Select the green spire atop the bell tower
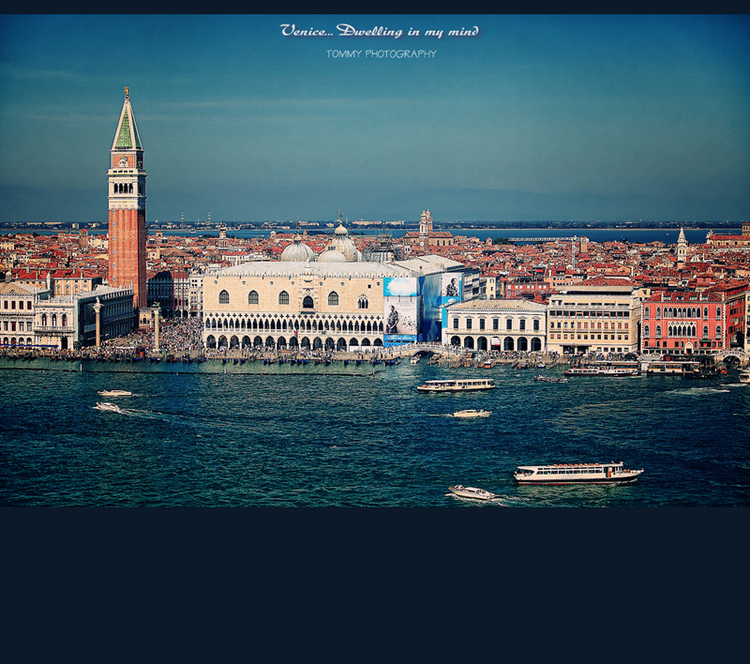Screen dimensions: 750x664 [126, 127]
